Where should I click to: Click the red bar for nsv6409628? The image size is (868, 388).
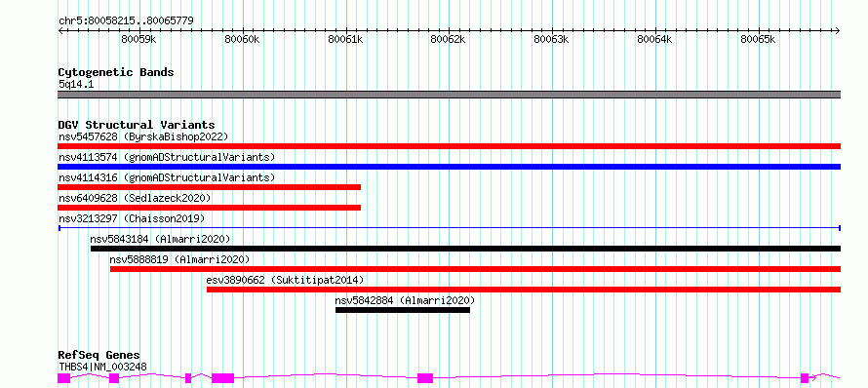[x=210, y=208]
